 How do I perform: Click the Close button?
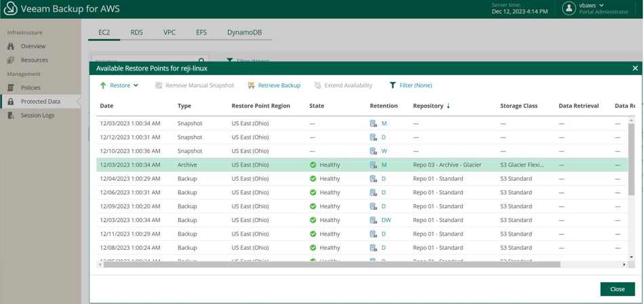point(618,289)
